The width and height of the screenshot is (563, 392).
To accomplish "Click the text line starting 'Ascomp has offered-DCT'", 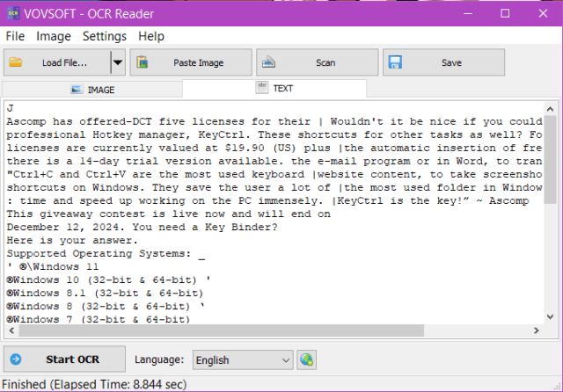I will click(x=274, y=121).
